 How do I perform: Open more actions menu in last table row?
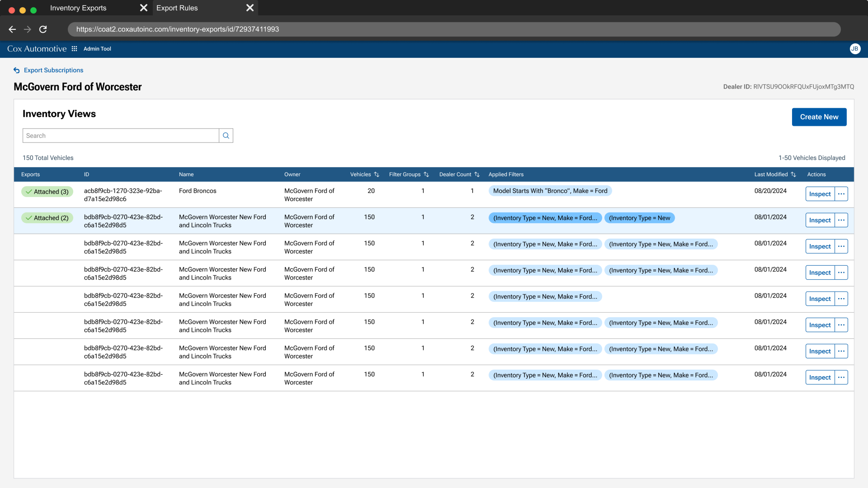point(841,377)
